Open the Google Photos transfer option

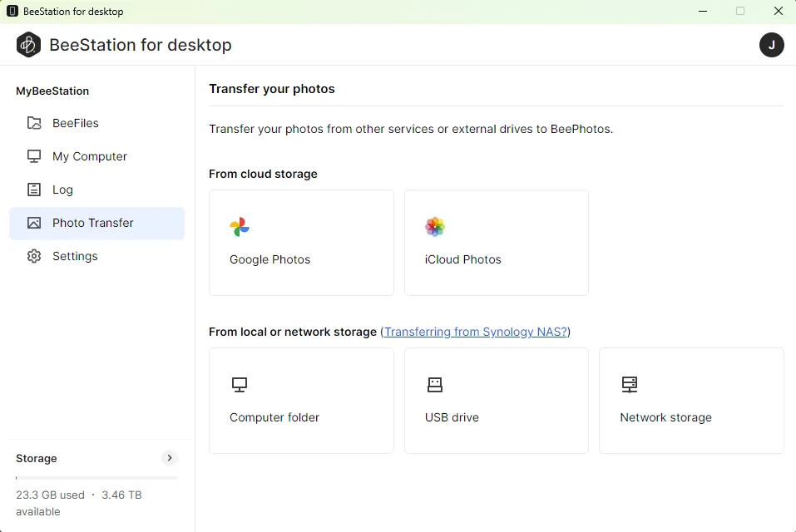301,242
